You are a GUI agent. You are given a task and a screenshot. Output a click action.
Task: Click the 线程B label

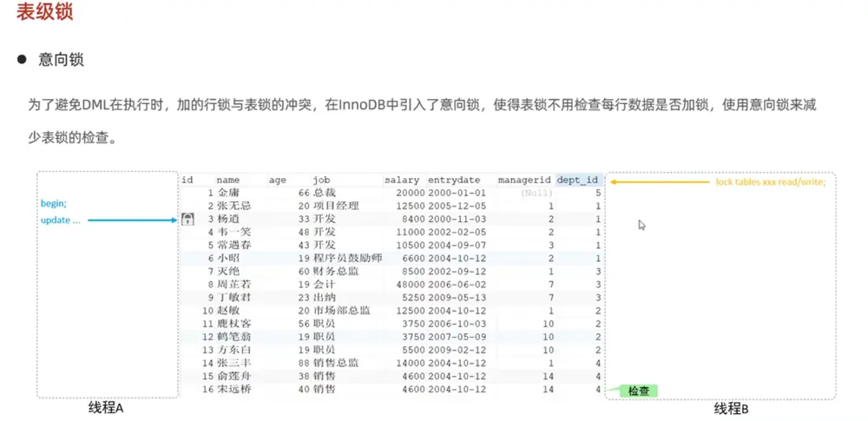point(731,410)
